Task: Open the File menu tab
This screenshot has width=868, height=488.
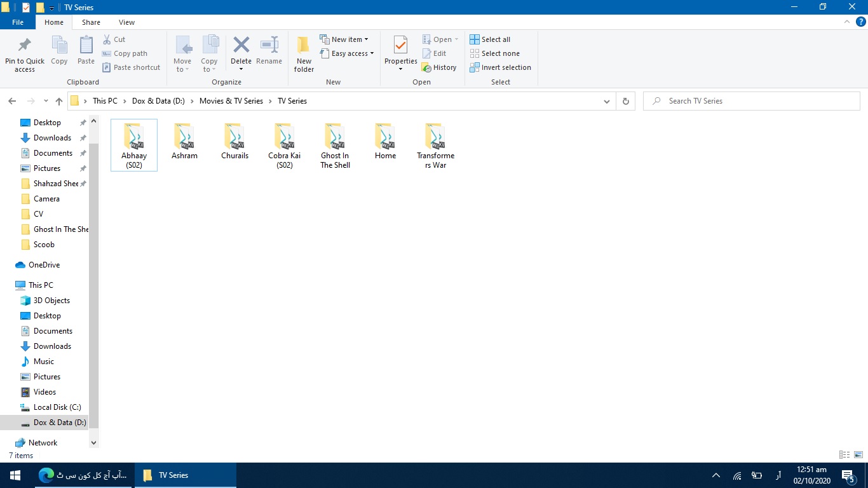Action: [18, 22]
